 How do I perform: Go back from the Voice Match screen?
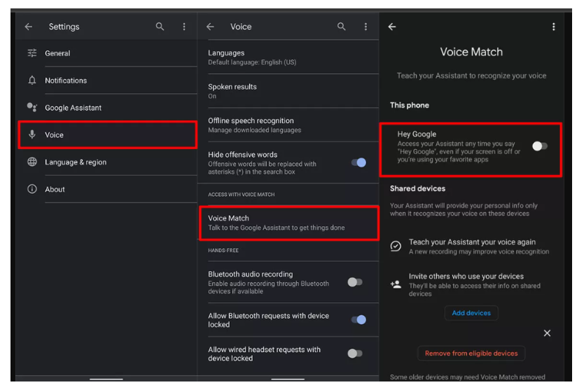[392, 27]
